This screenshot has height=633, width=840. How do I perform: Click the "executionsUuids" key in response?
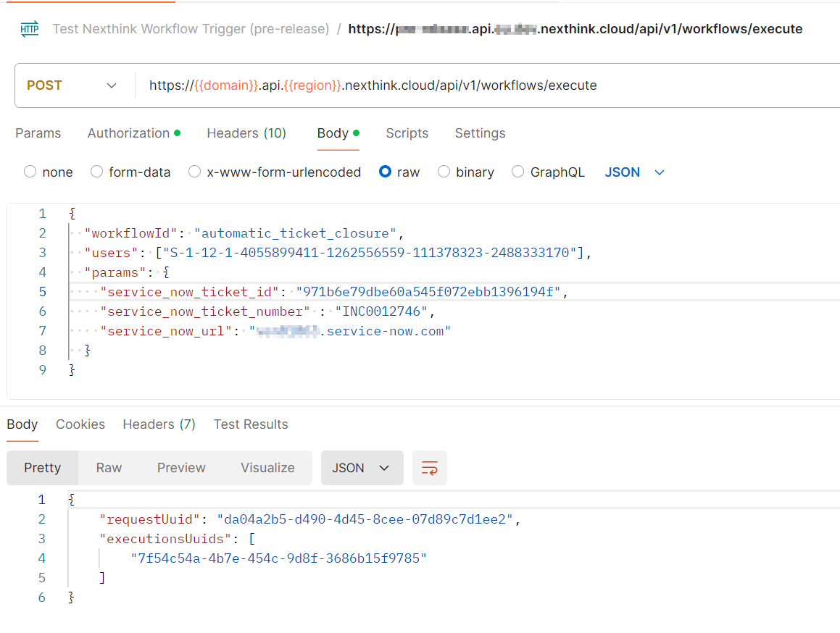(x=165, y=539)
